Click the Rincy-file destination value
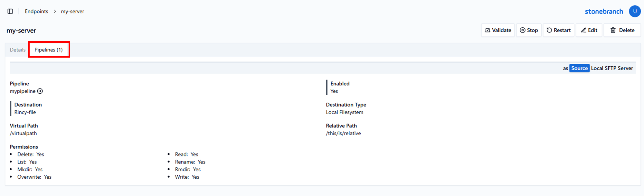The image size is (644, 196). 25,112
